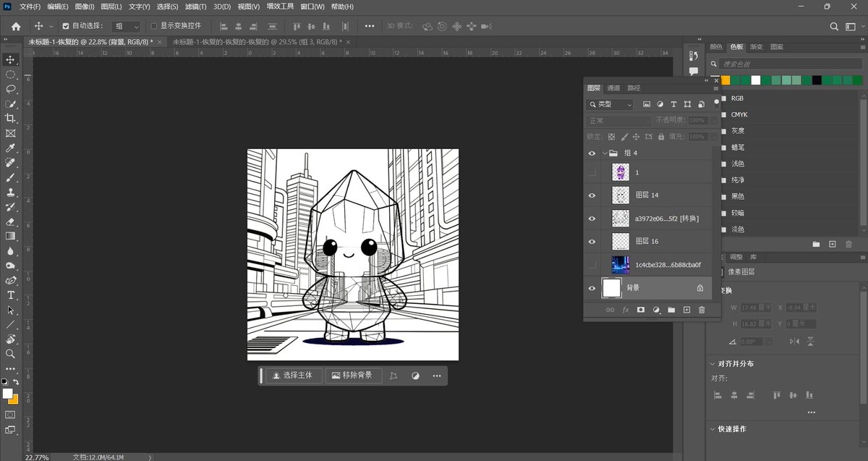Open workspace switcher dropdown at top right
The image size is (868, 461).
tap(854, 26)
